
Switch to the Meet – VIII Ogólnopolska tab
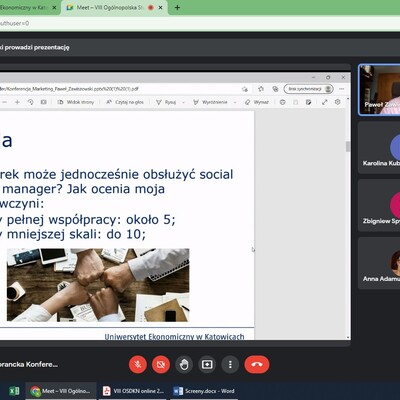point(114,7)
